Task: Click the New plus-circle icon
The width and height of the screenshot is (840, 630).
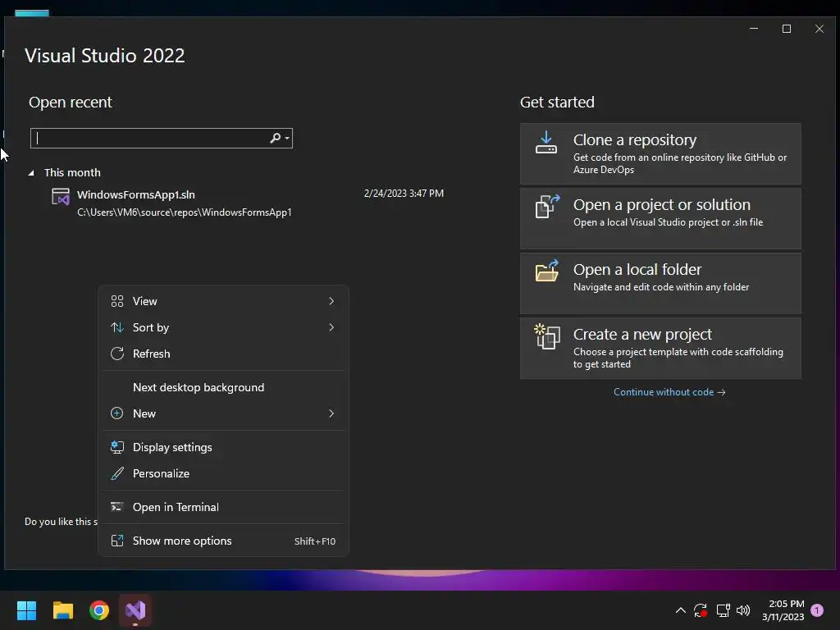Action: (116, 413)
